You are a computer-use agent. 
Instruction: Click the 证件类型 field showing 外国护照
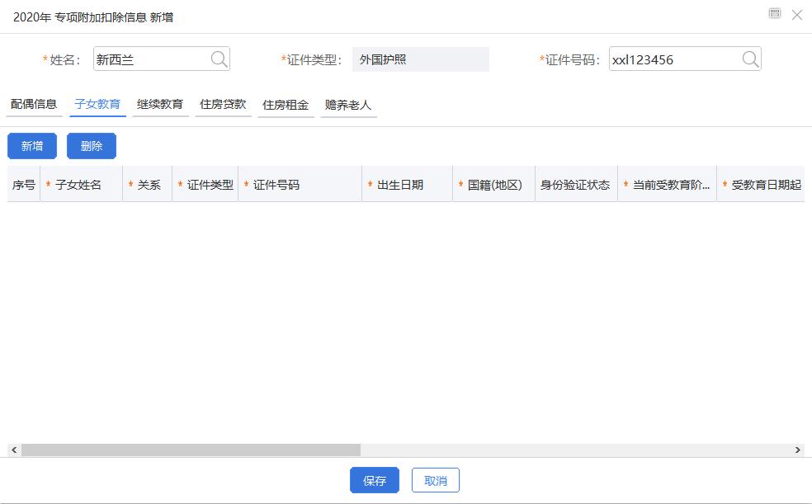tap(421, 59)
